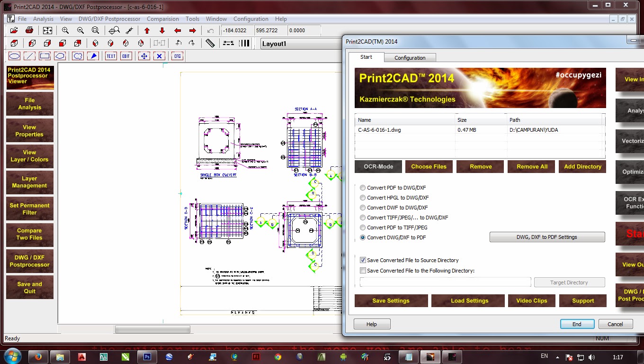Open the Comparision menu

tap(163, 19)
